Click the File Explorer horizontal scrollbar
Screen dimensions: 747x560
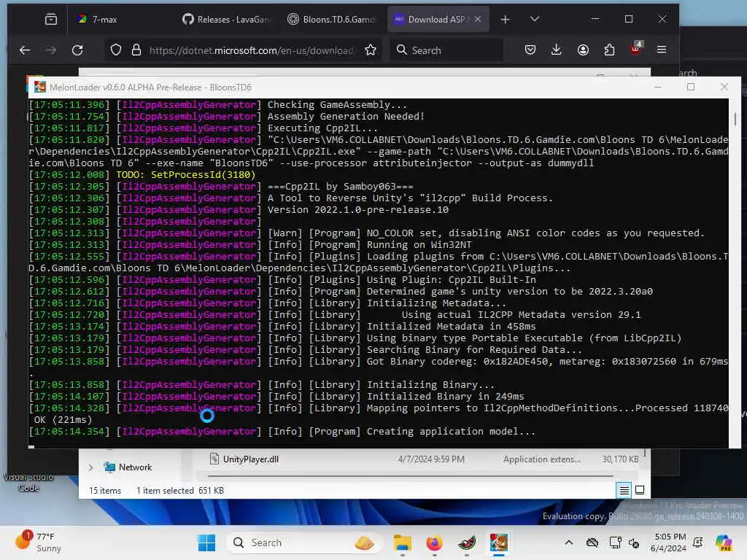(x=410, y=475)
